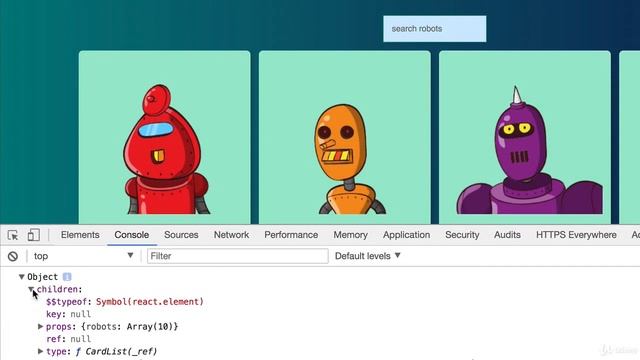Click the purple robot card
The width and height of the screenshot is (640, 360).
[525, 137]
